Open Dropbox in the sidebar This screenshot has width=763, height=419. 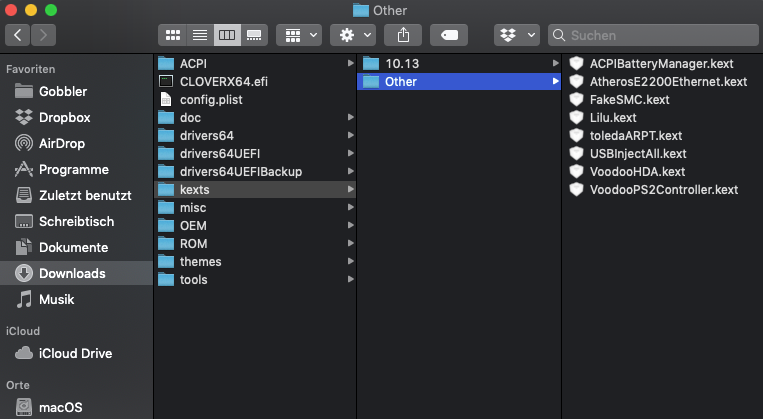[76, 117]
